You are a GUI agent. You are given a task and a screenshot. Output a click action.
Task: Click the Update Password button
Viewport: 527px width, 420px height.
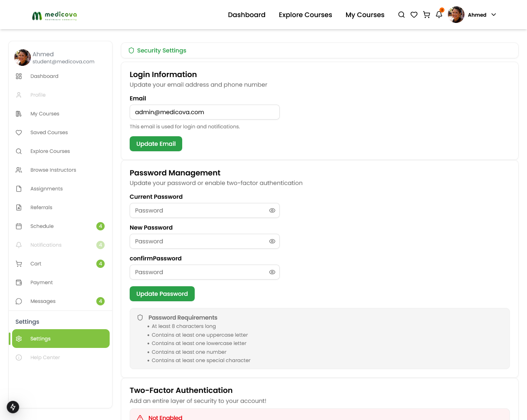click(x=162, y=294)
